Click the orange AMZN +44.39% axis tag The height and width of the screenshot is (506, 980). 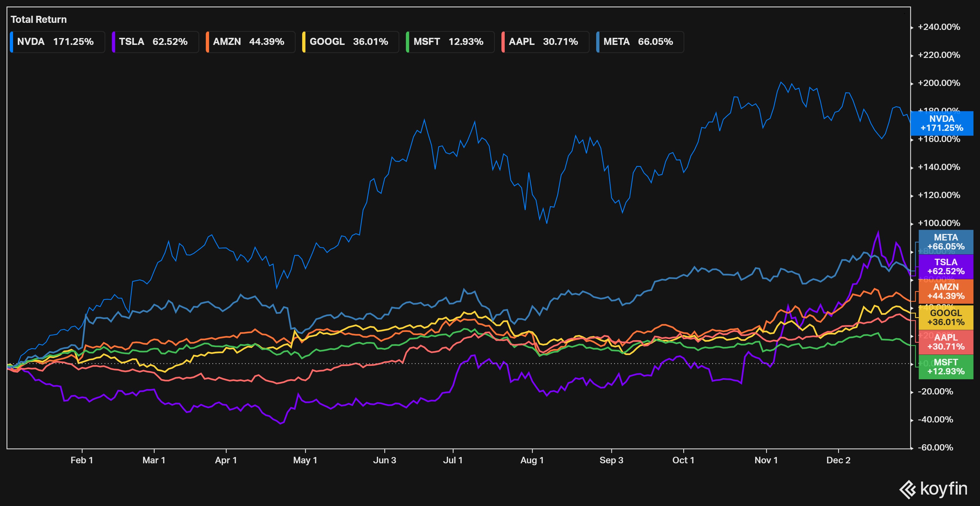click(x=946, y=292)
